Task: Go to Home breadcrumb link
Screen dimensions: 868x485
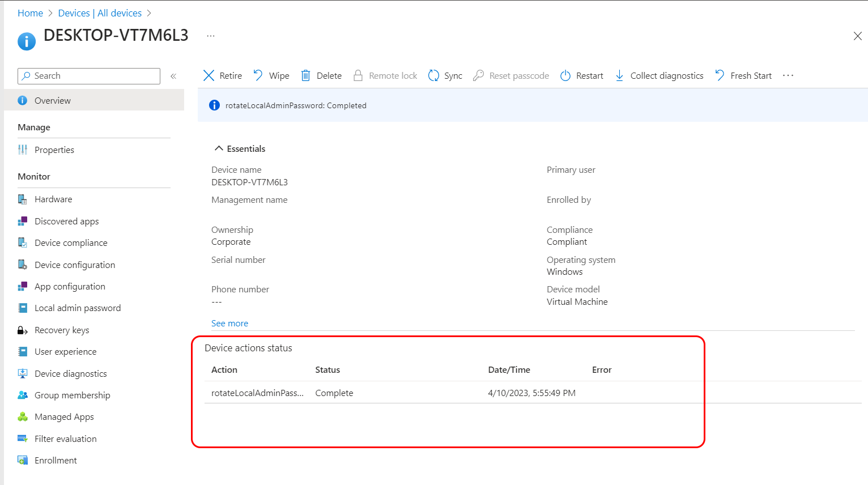Action: pos(30,13)
